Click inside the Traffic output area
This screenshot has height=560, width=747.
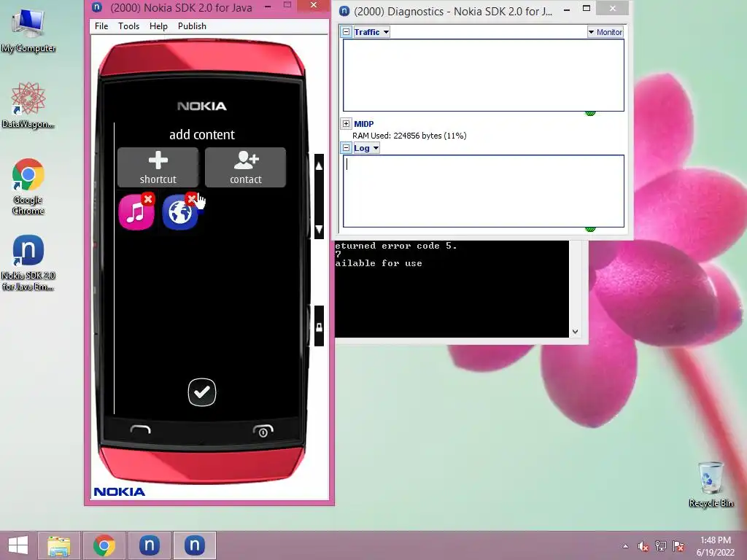point(484,75)
